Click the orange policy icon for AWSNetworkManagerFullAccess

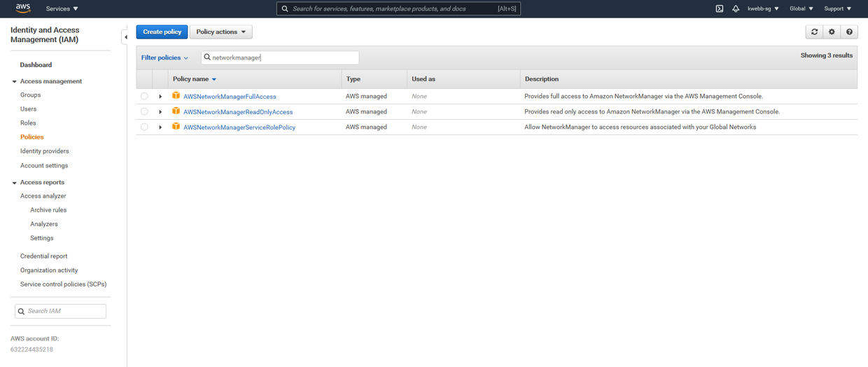(x=176, y=95)
